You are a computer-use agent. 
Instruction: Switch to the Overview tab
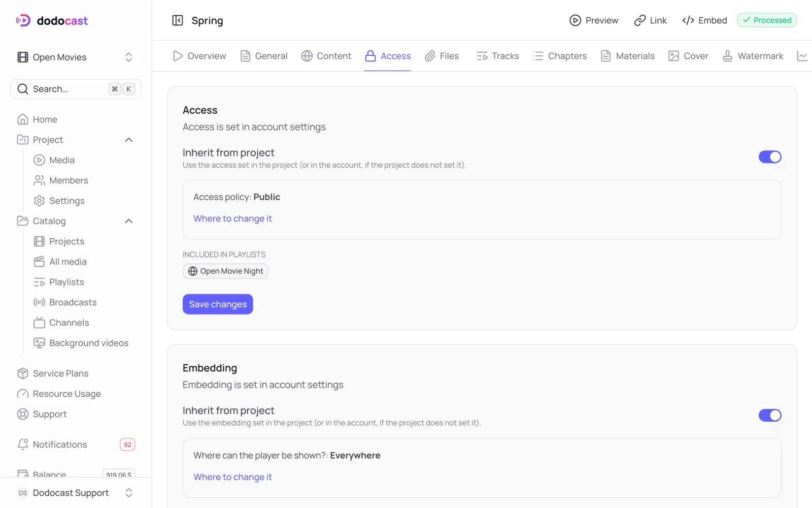[199, 56]
